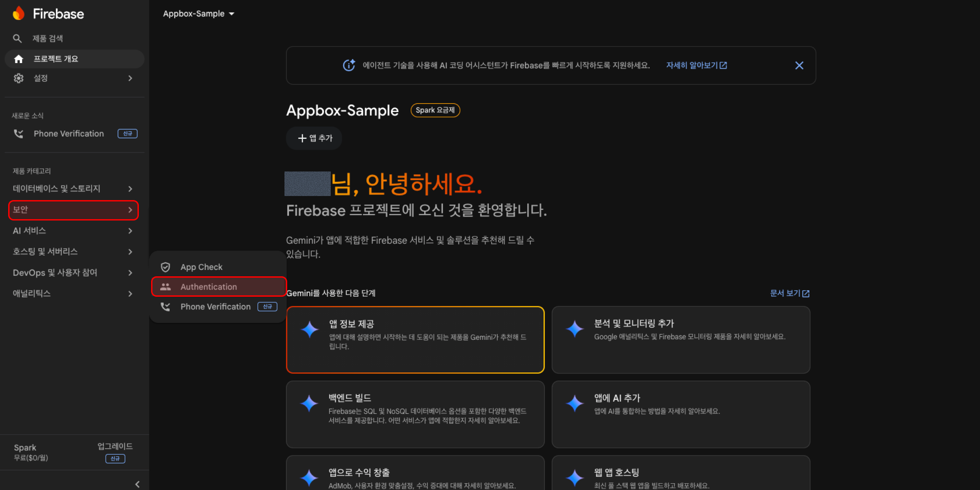
Task: Open the 앱에 AI 추가 card
Action: coord(681,414)
